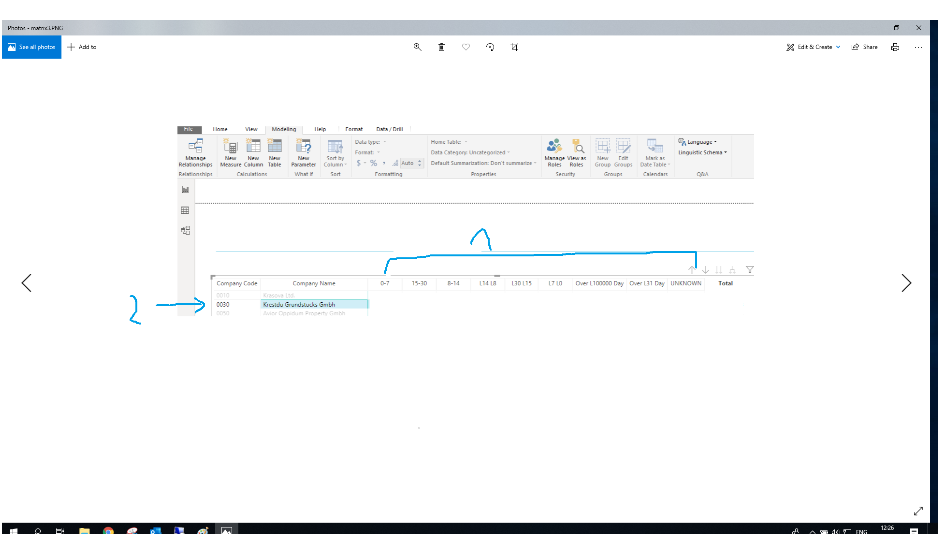
Task: Click the filter funnel icon above the matrix
Action: point(750,270)
